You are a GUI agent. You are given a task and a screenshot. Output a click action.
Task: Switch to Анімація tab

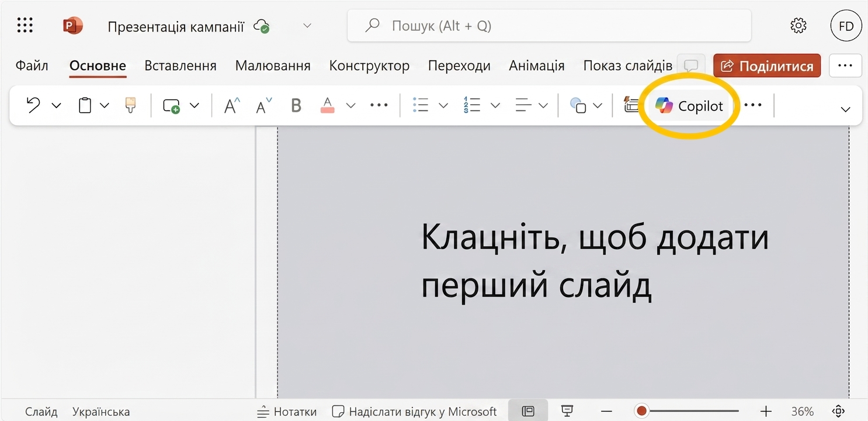(x=537, y=65)
